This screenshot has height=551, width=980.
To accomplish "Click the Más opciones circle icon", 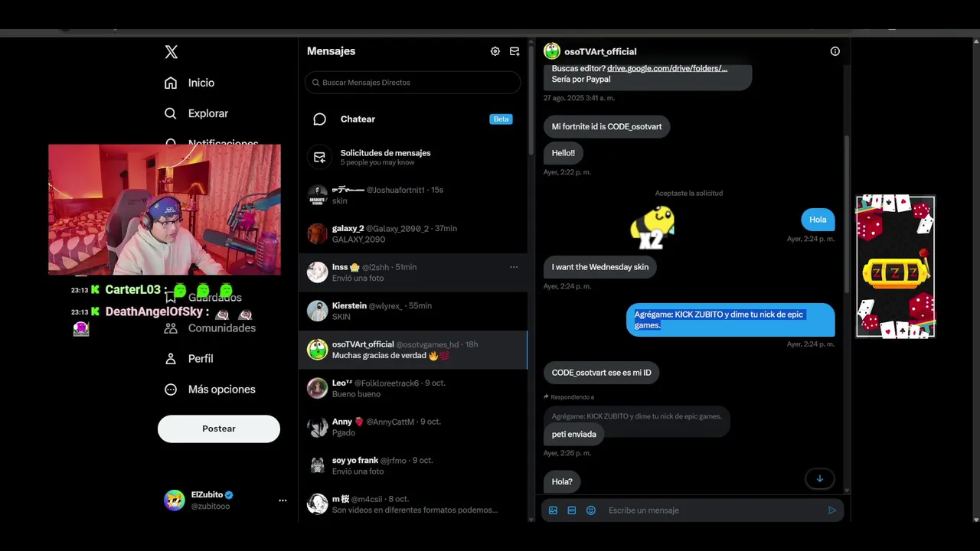I will (x=171, y=390).
